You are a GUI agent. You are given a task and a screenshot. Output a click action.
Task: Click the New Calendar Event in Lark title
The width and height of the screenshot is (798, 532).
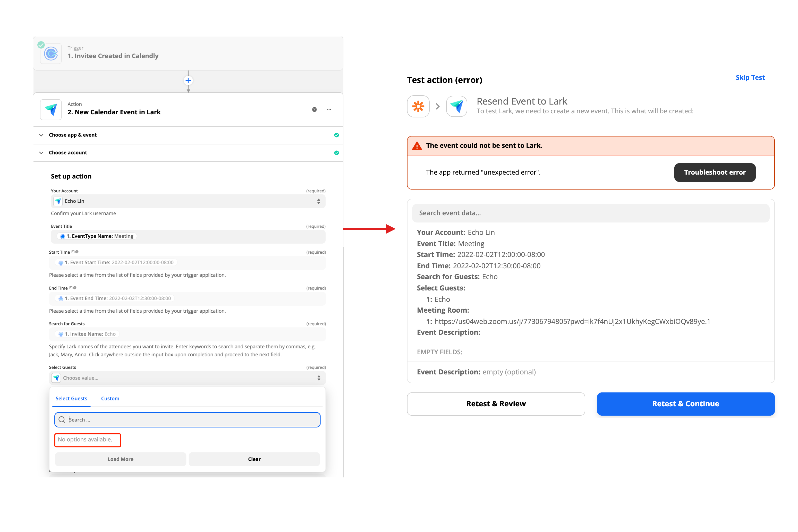point(114,112)
